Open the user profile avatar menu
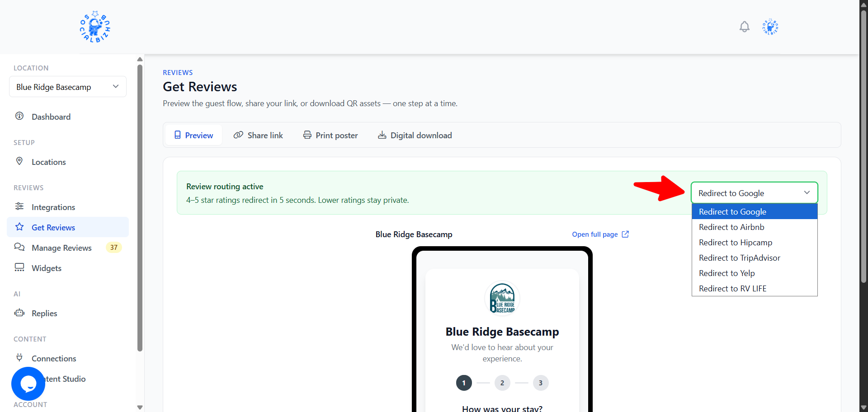Image resolution: width=868 pixels, height=412 pixels. 770,27
